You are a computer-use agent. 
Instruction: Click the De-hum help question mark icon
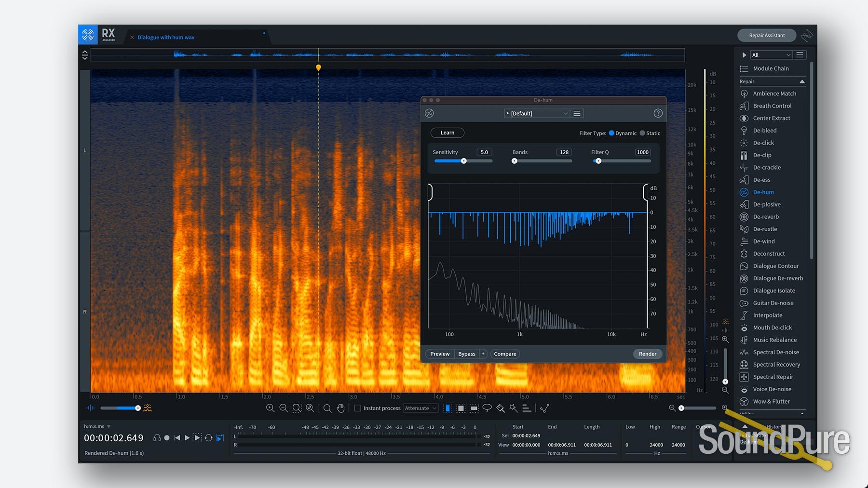click(x=658, y=113)
